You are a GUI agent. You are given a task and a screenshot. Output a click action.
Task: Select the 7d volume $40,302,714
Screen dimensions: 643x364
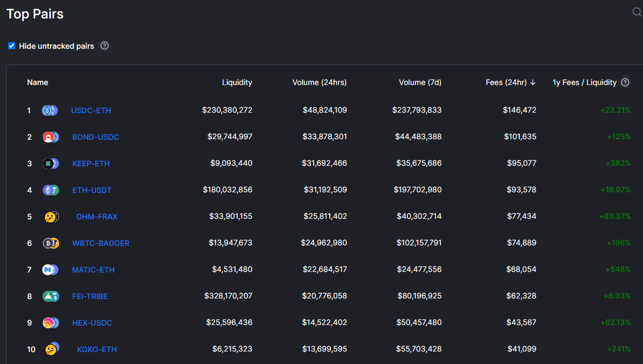(x=419, y=217)
